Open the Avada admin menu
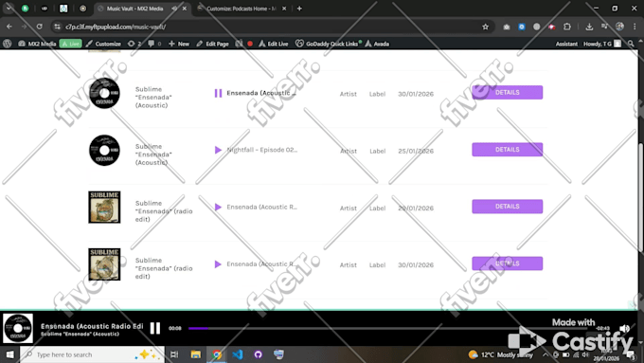Viewport: 644px width, 363px height. tap(377, 44)
